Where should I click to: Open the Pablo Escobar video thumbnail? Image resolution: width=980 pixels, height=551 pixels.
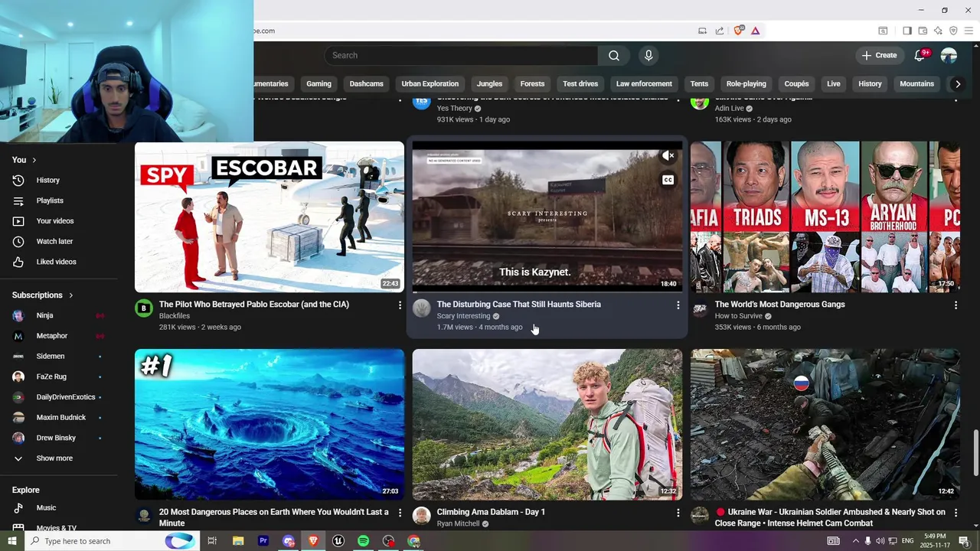tap(269, 217)
